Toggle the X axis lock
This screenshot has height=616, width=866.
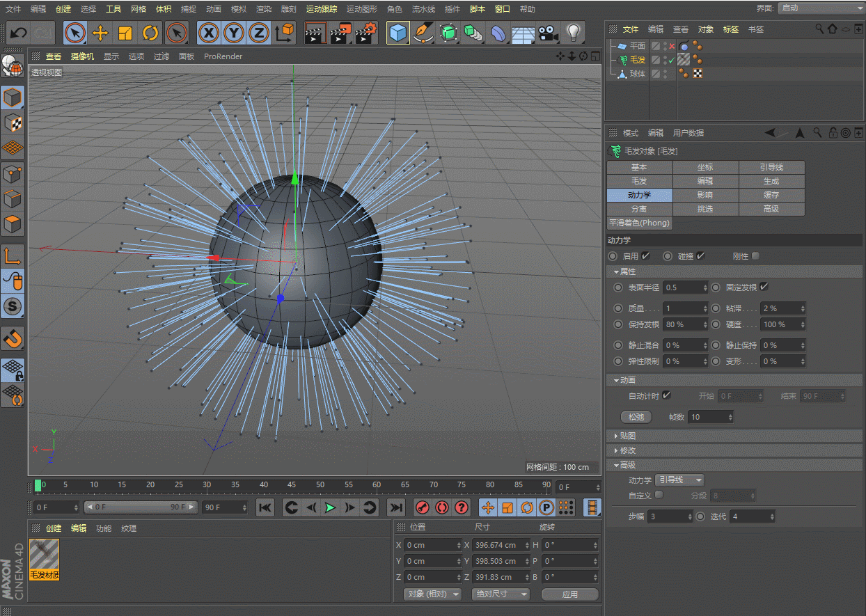click(x=209, y=33)
